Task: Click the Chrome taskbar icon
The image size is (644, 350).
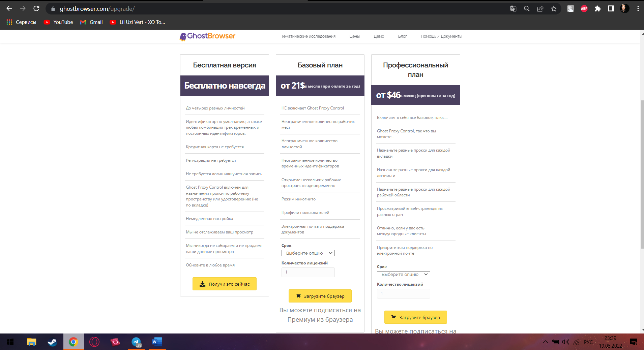Action: click(x=74, y=342)
